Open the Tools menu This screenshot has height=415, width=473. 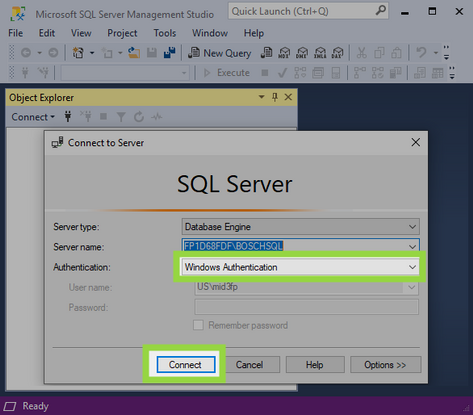pyautogui.click(x=165, y=33)
